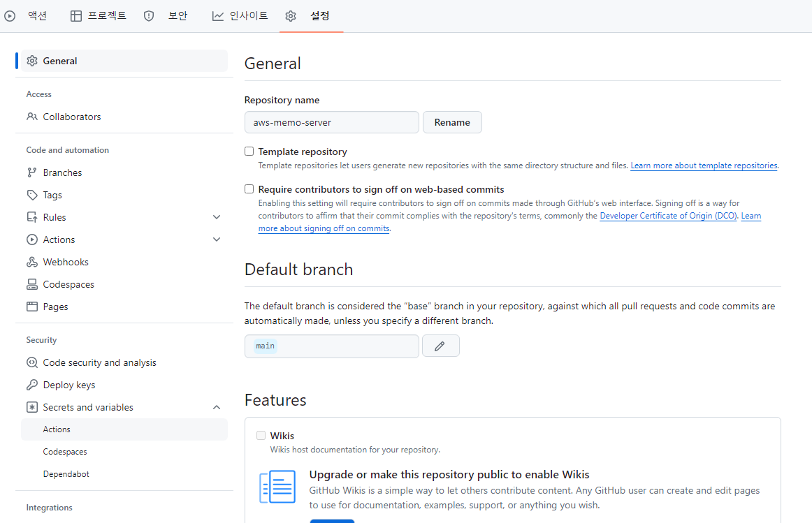Screen dimensions: 812x523
Task: Expand the Actions section chevron in sidebar
Action: [x=217, y=240]
